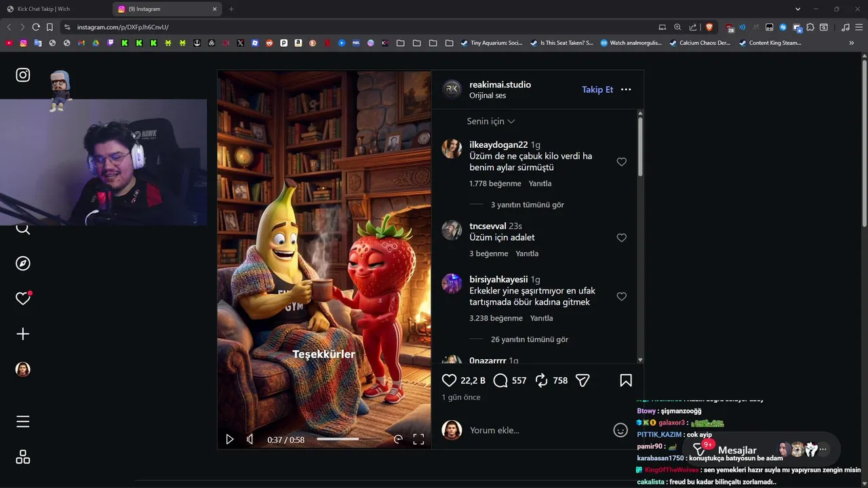
Task: Switch to 'Kick Chat Takip' tab
Action: [x=56, y=9]
